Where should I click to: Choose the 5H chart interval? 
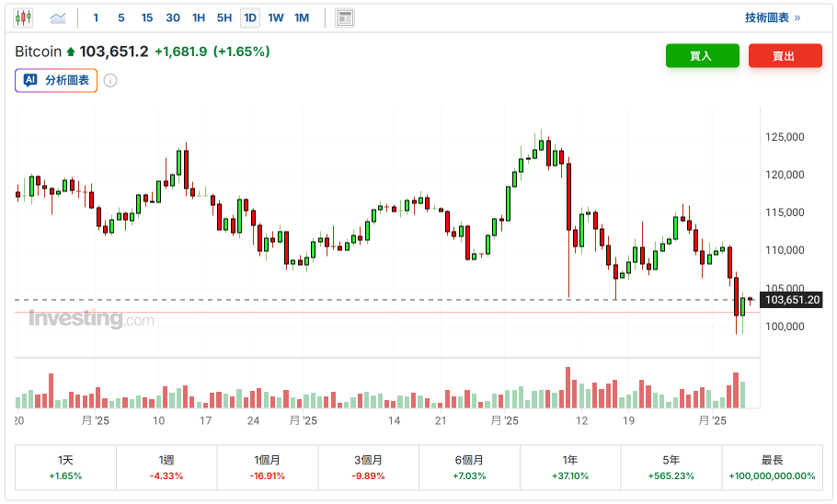224,17
